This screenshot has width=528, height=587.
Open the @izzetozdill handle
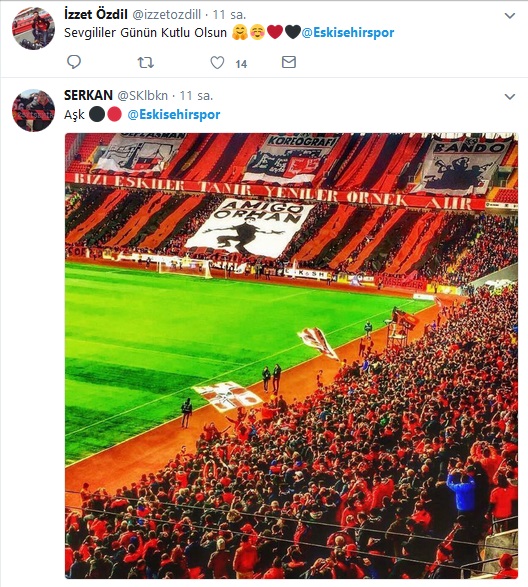tap(167, 15)
